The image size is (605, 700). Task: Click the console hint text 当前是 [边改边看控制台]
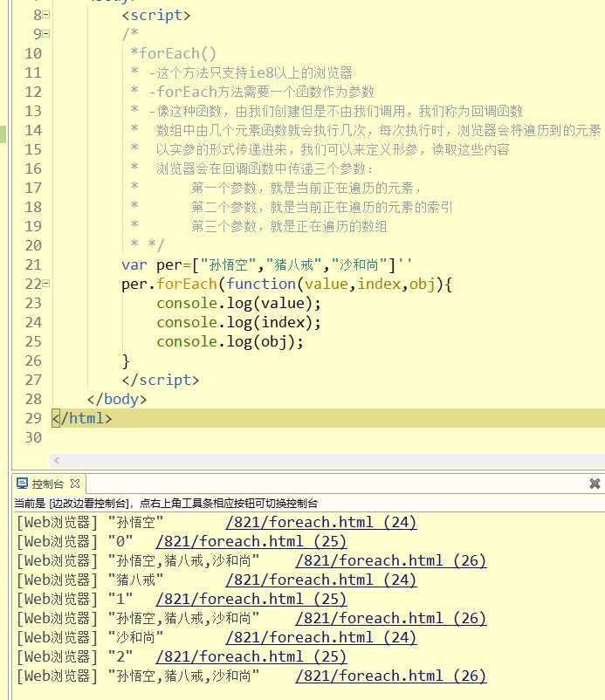point(166,503)
